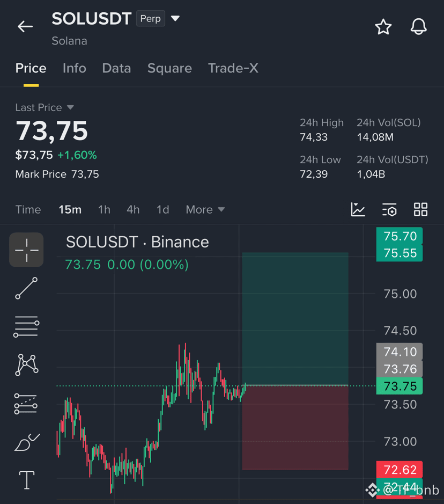The width and height of the screenshot is (444, 504).
Task: Click the Mark Price 73,75 text
Action: 57,174
